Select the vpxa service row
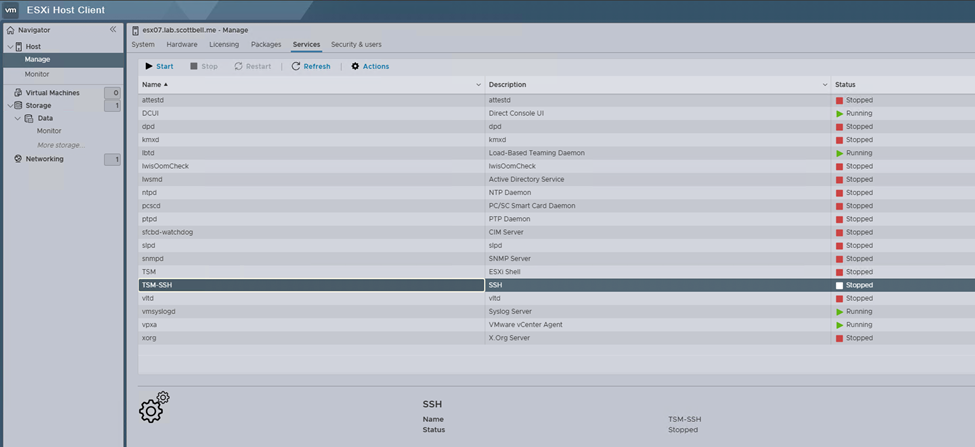Screen dimensions: 975x447 pyautogui.click(x=310, y=325)
